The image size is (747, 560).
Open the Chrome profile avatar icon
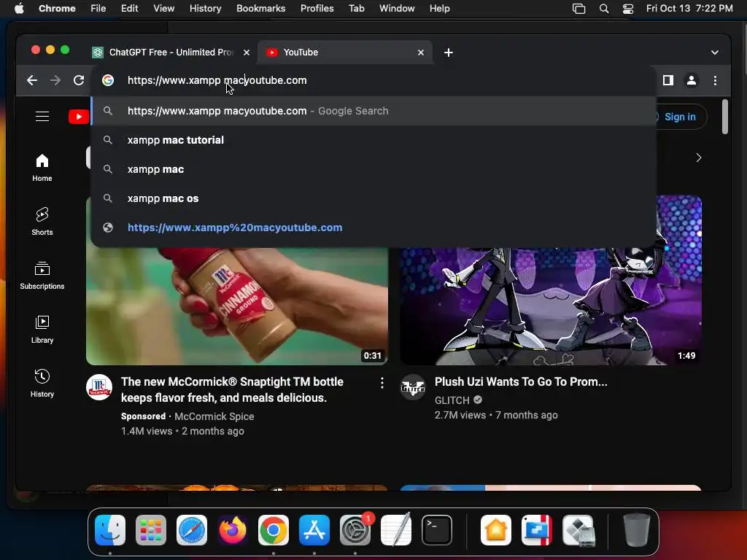(x=692, y=80)
